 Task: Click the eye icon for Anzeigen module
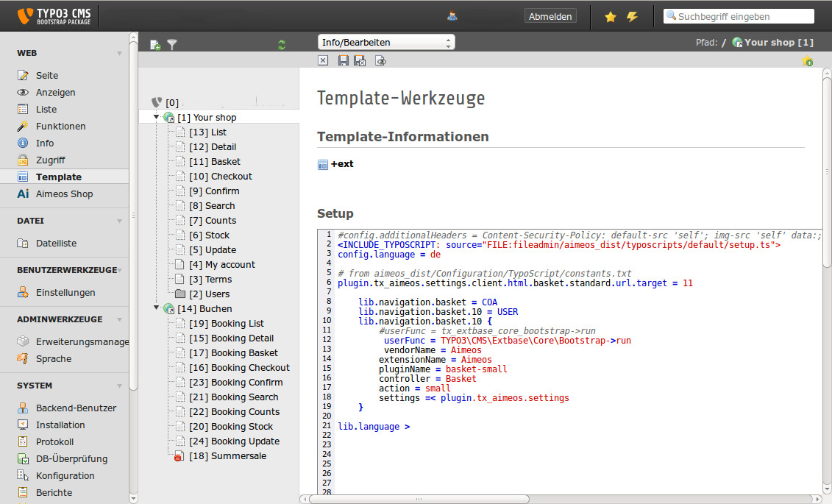pos(22,92)
